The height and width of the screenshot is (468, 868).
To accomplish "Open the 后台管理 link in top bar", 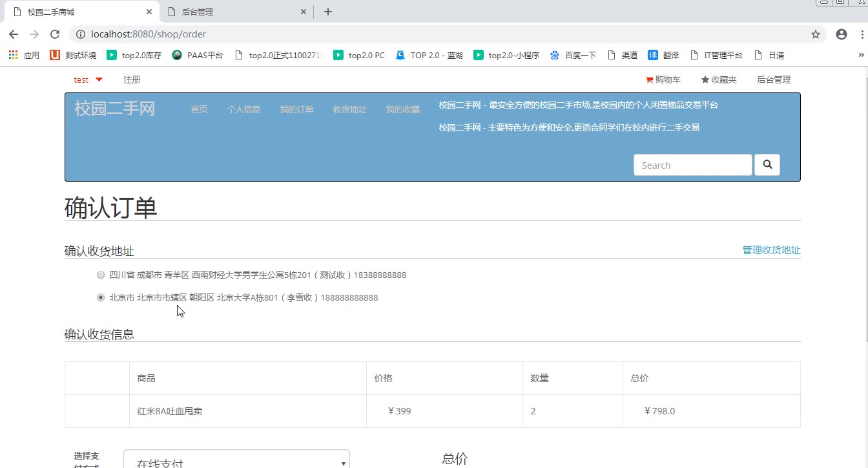I will pyautogui.click(x=774, y=80).
